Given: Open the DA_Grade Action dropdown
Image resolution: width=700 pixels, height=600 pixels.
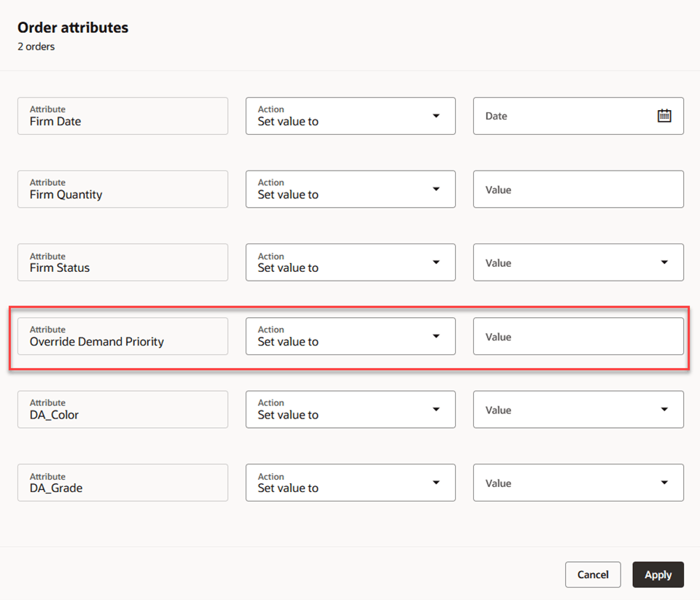Looking at the screenshot, I should pos(436,482).
